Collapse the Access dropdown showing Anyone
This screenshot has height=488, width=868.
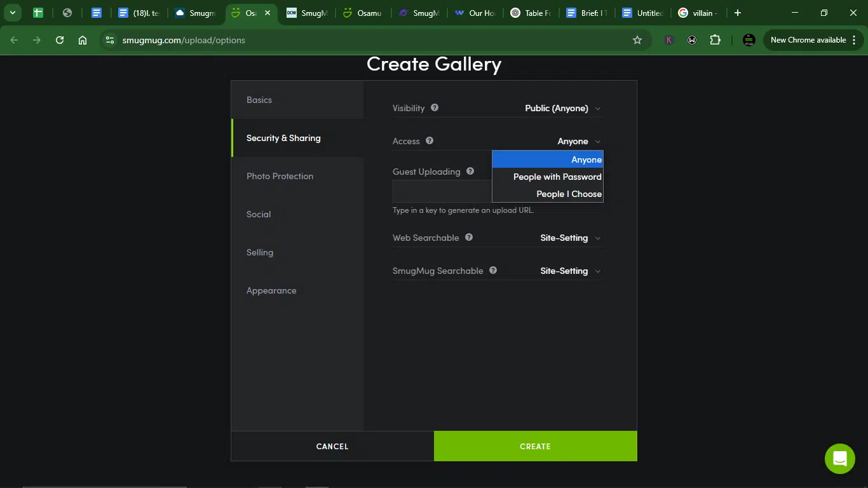pyautogui.click(x=579, y=141)
